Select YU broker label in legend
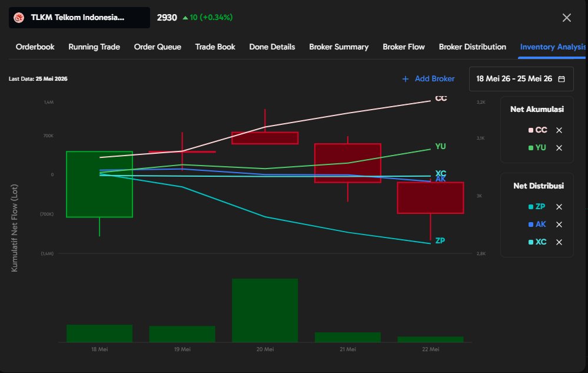The image size is (588, 373). (x=541, y=147)
